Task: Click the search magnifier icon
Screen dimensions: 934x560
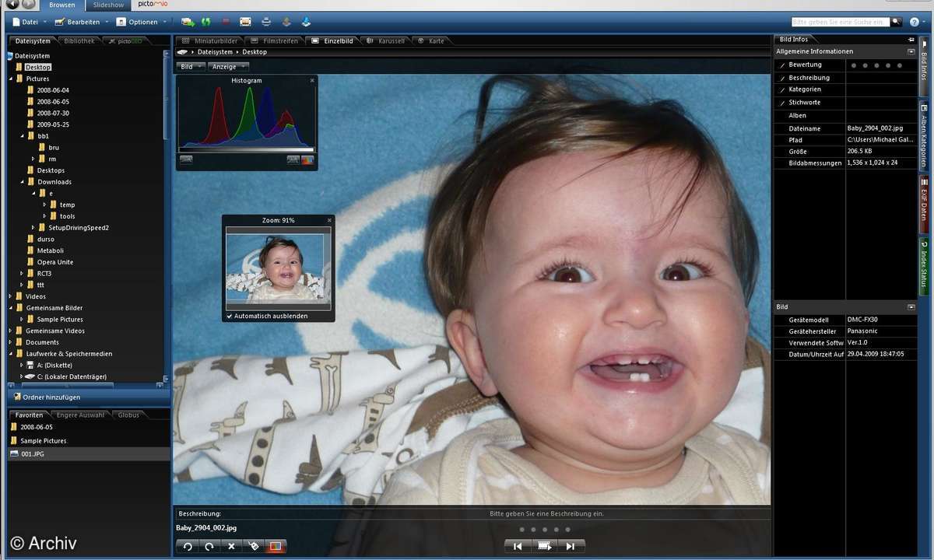Action: (x=897, y=22)
